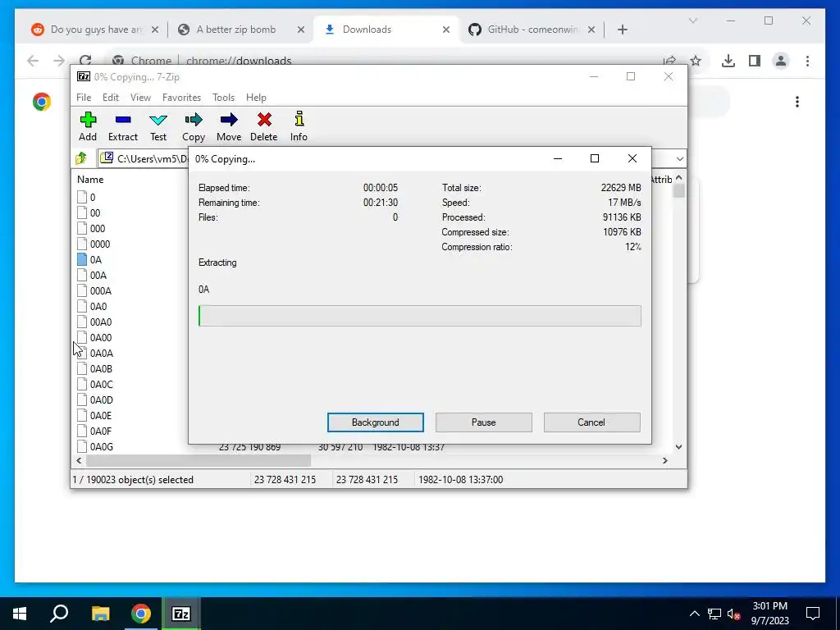Switch to the GitHub comeonwin tab
The width and height of the screenshot is (840, 630).
point(532,30)
